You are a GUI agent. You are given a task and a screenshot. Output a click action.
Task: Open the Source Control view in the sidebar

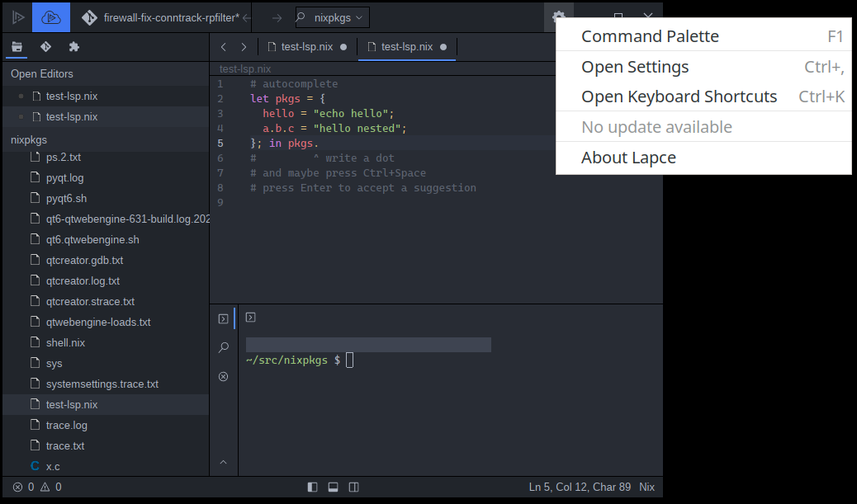(45, 46)
